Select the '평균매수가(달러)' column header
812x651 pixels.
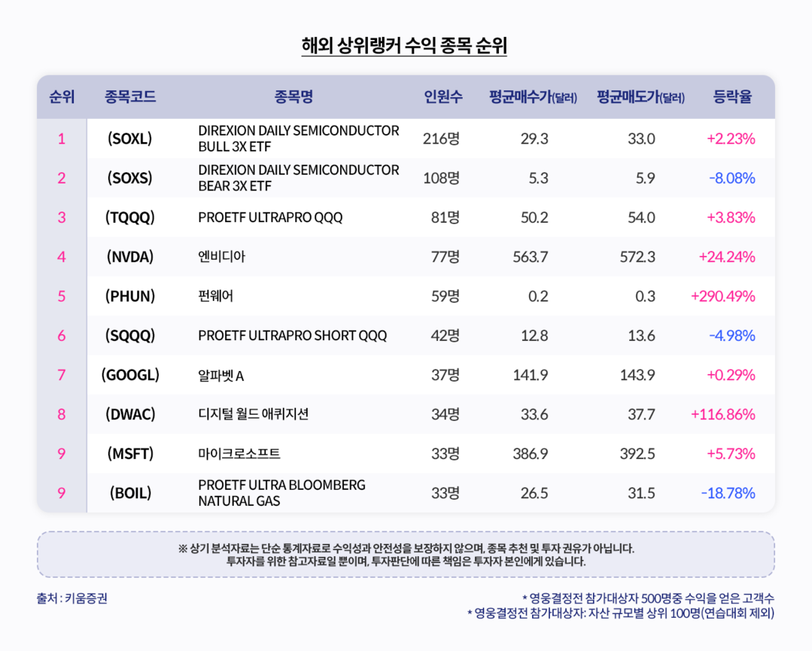click(533, 97)
